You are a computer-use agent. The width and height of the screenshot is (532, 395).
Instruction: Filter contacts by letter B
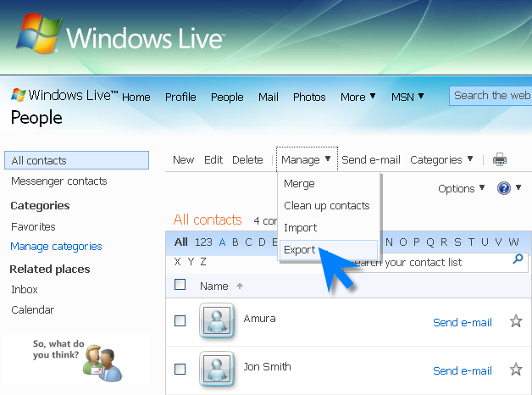tap(236, 242)
